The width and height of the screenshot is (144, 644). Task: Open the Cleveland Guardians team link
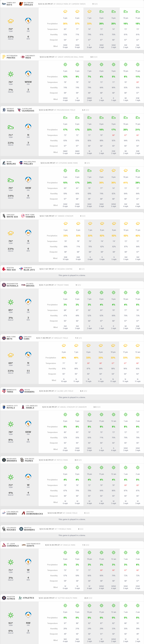coord(28,111)
